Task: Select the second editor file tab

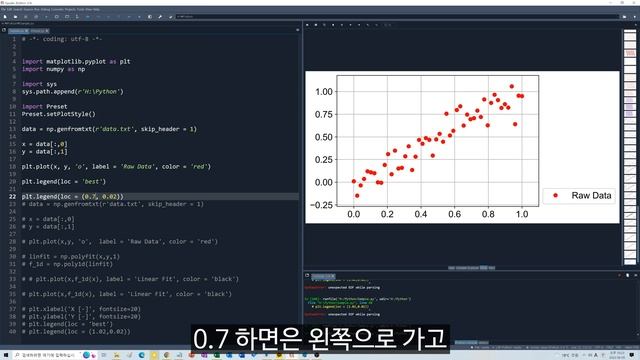Action: click(x=40, y=31)
